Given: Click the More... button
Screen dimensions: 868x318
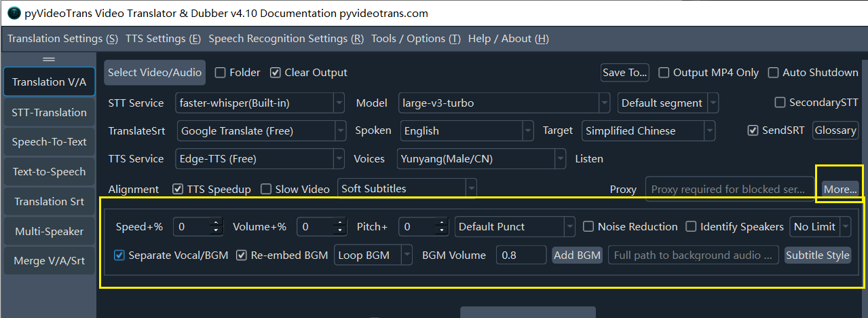Looking at the screenshot, I should tap(840, 189).
